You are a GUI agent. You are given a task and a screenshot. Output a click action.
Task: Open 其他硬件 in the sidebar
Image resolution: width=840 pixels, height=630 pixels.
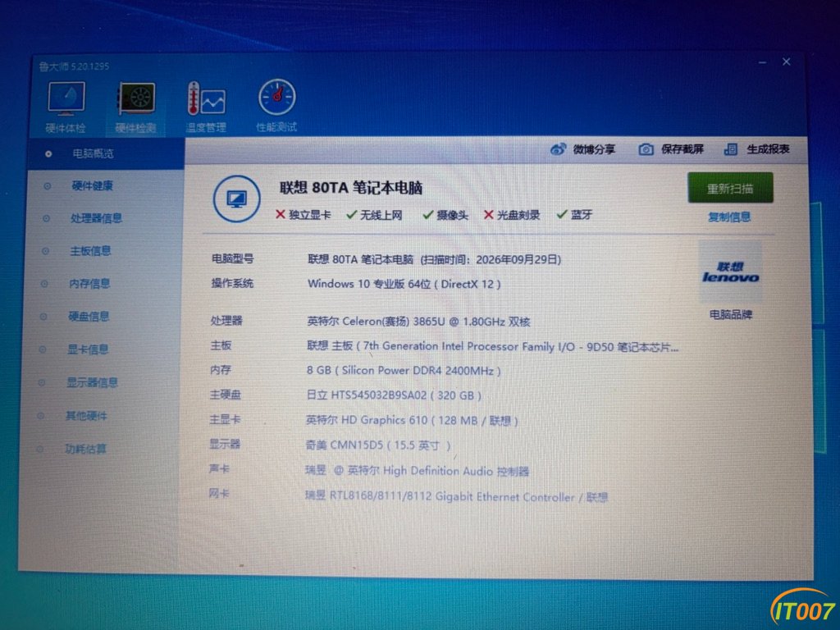[x=86, y=416]
